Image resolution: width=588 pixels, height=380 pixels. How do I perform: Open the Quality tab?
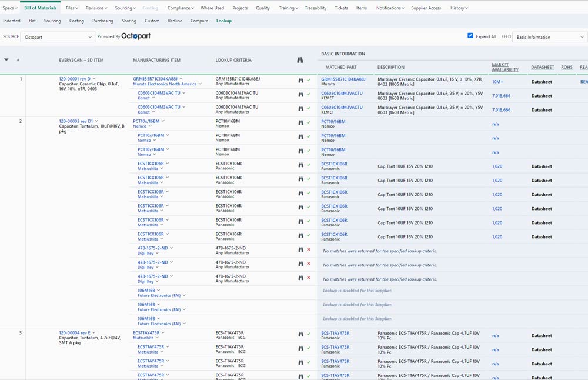(x=263, y=8)
